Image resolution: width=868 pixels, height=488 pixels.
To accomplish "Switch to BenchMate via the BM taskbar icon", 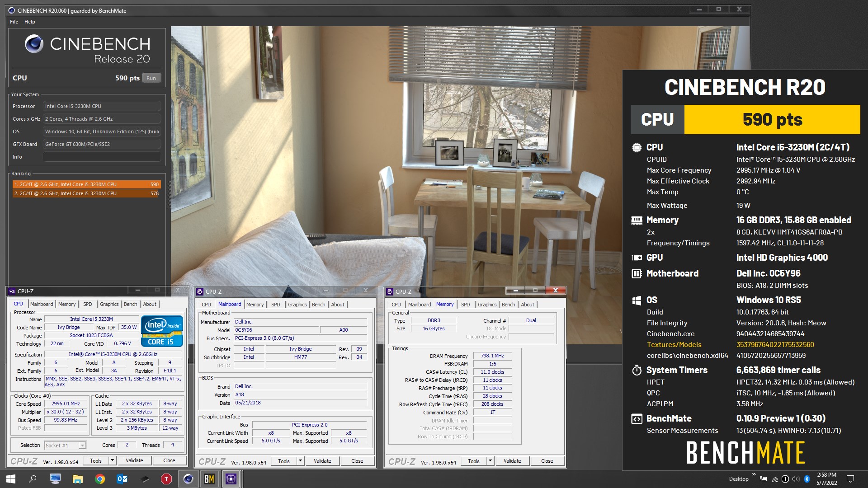I will point(209,479).
